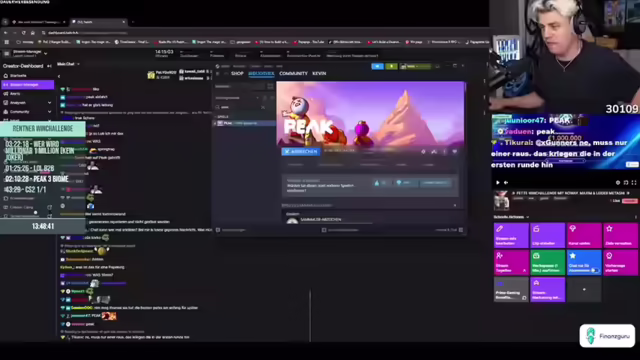The height and width of the screenshot is (360, 640).
Task: Open the bookmarks apps grid icon
Action: [7, 42]
